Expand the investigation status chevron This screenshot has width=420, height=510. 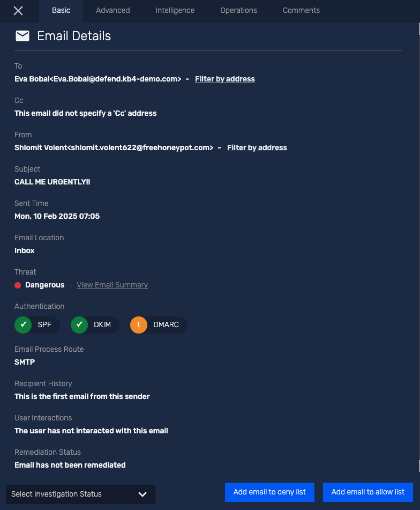(x=142, y=494)
